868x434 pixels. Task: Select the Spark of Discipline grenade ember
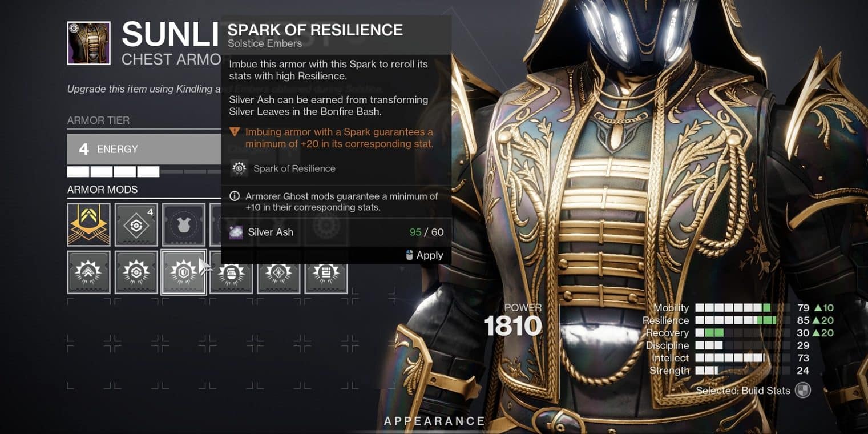coord(231,272)
